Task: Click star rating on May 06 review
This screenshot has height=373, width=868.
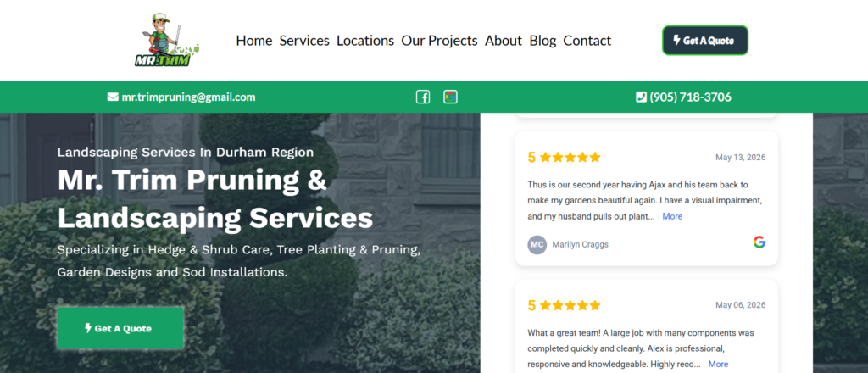Action: coord(570,305)
